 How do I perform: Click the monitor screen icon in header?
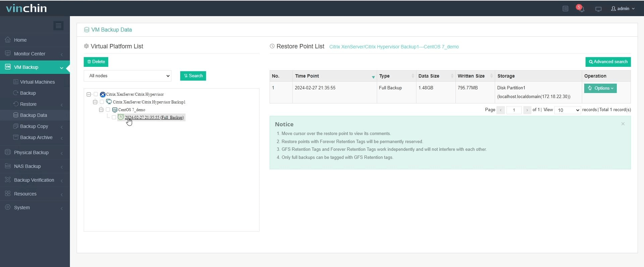[x=598, y=9]
